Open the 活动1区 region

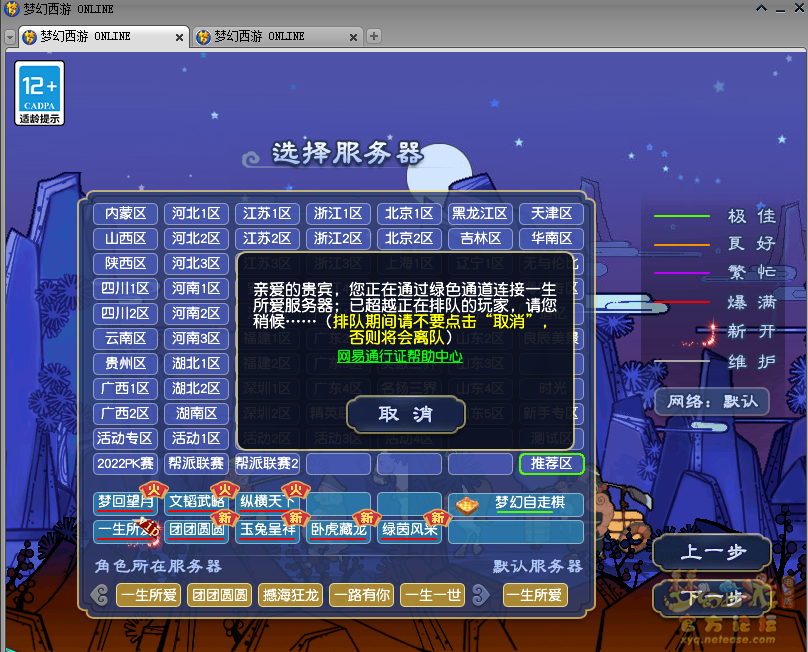pyautogui.click(x=196, y=438)
